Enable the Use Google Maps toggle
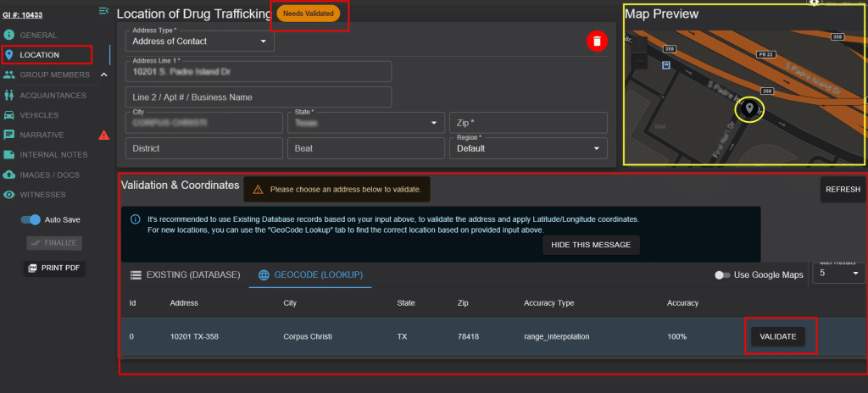Image resolution: width=868 pixels, height=393 pixels. click(722, 275)
